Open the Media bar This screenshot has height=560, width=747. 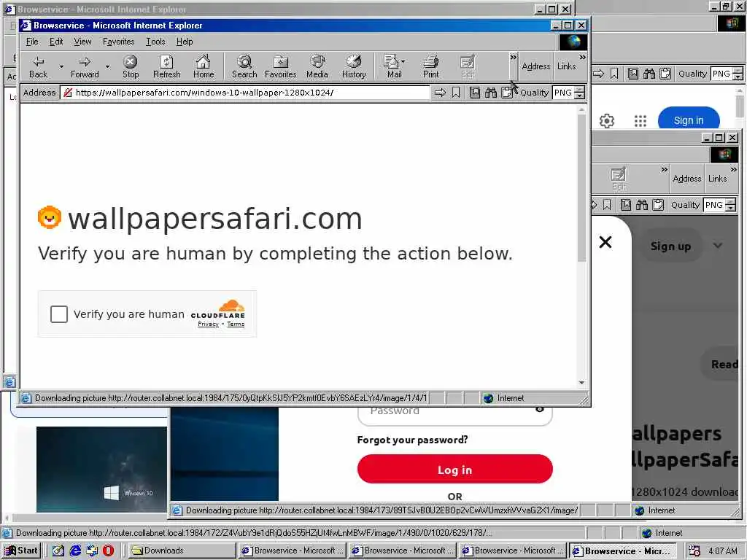tap(317, 67)
